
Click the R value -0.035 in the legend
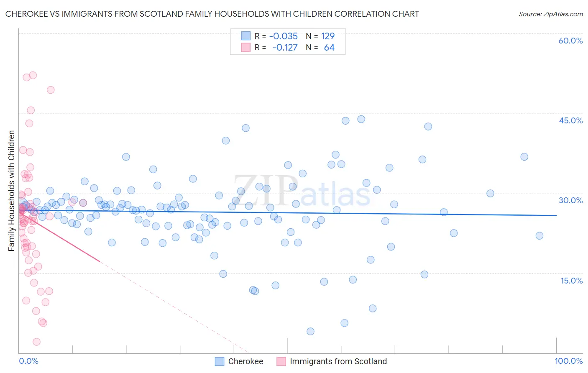point(284,36)
